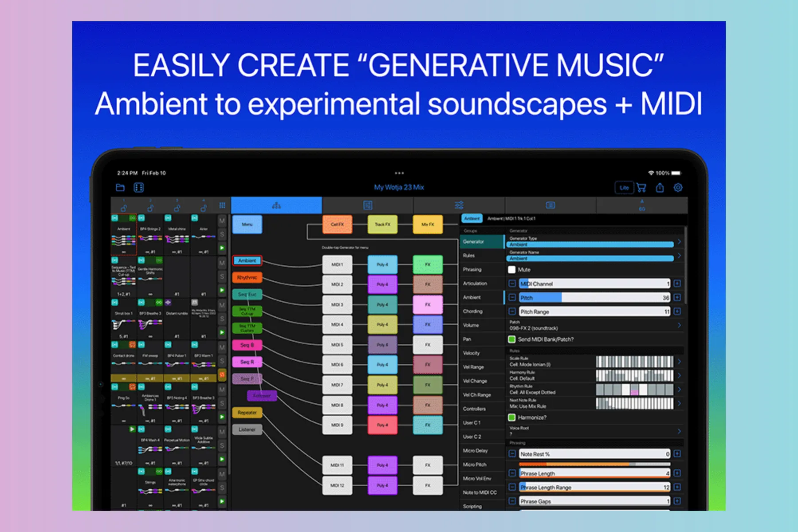Adjust the Pitch slider bar
The width and height of the screenshot is (798, 532).
tap(594, 297)
